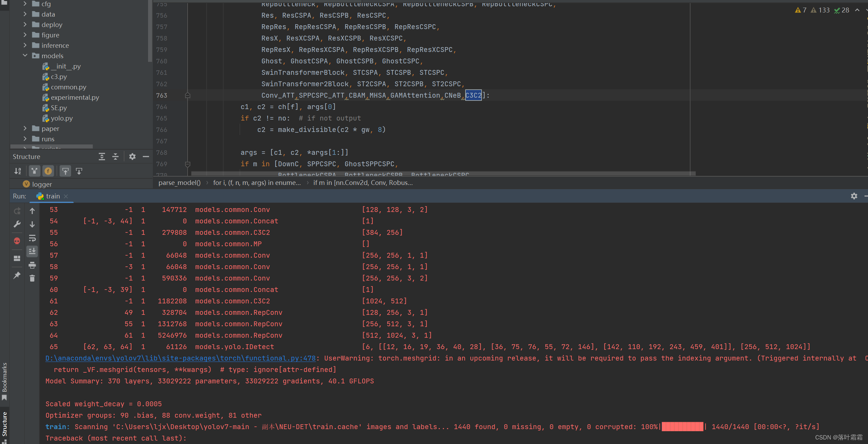Viewport: 868px width, 444px height.
Task: Click the up arrow in console toolbar
Action: click(32, 211)
